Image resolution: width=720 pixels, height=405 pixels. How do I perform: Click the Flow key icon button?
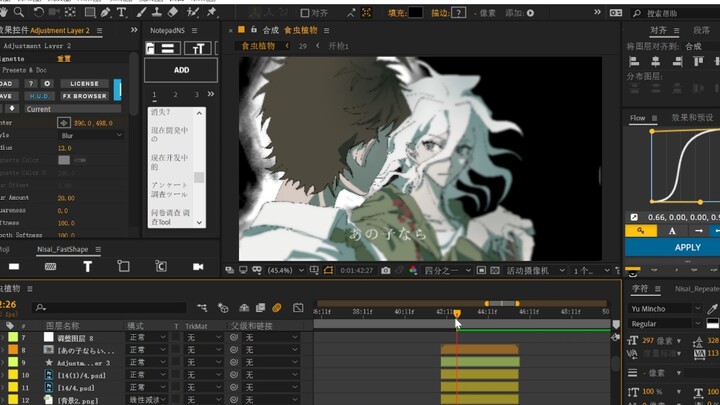click(x=641, y=231)
